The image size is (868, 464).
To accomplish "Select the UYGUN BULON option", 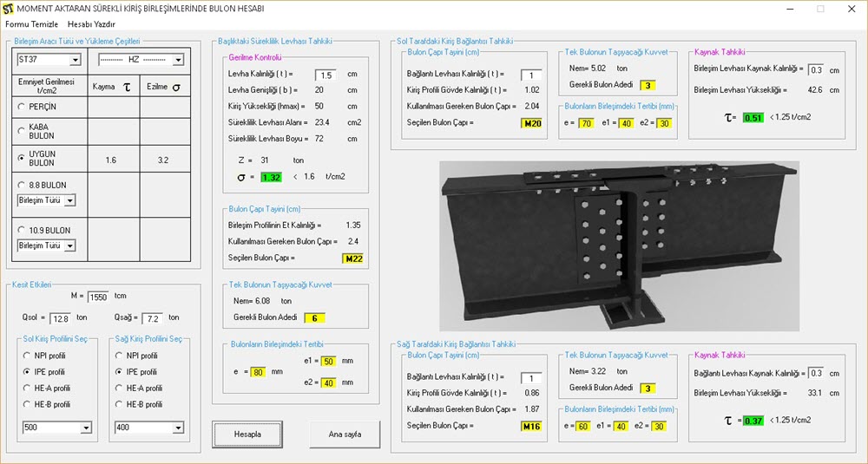I will (21, 158).
